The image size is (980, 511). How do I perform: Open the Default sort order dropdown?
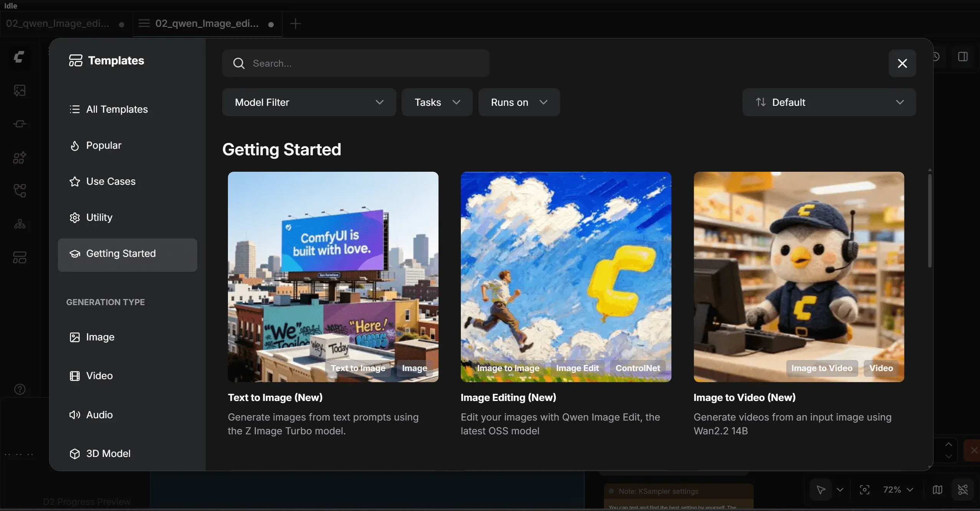829,102
